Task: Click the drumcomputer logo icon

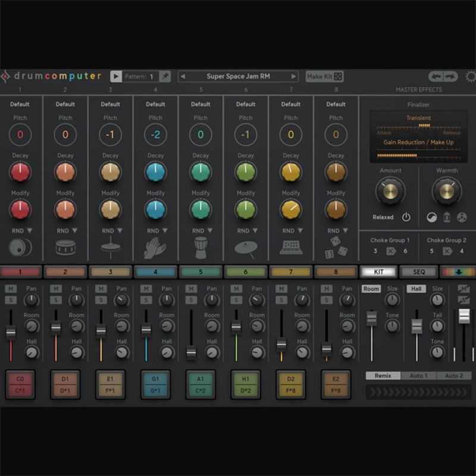Action: point(5,76)
